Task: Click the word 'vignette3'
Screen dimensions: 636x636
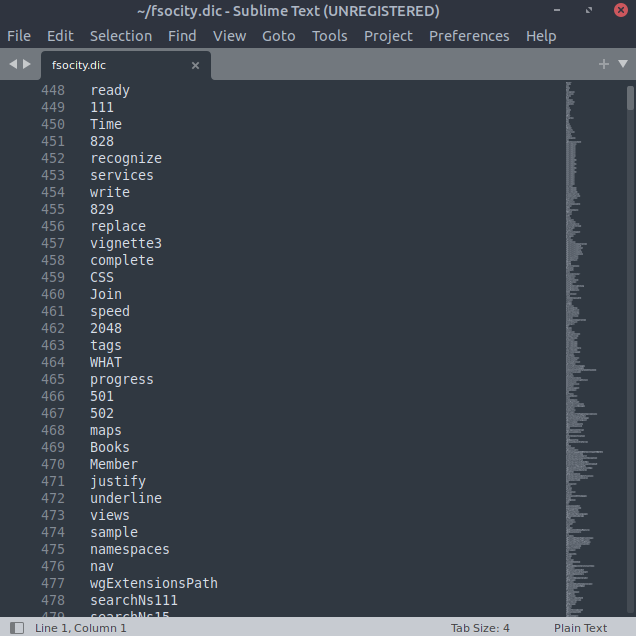Action: pos(126,243)
